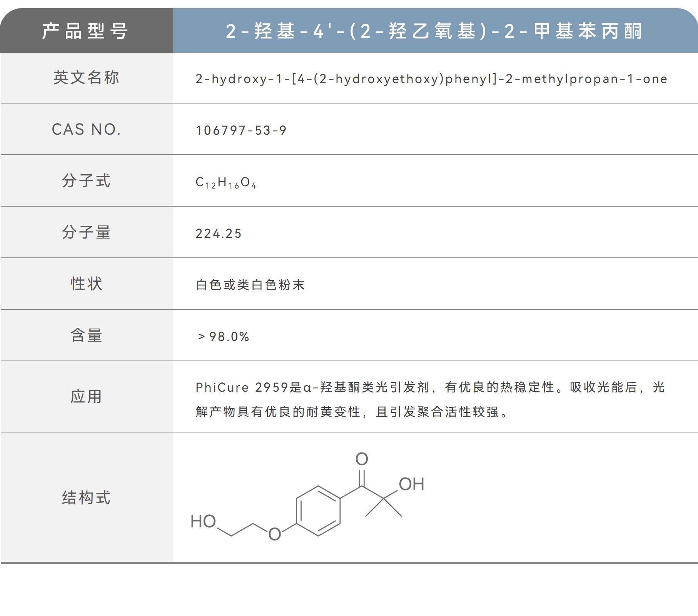This screenshot has height=616, width=698.
Task: Click the 含量 row label
Action: 87,335
